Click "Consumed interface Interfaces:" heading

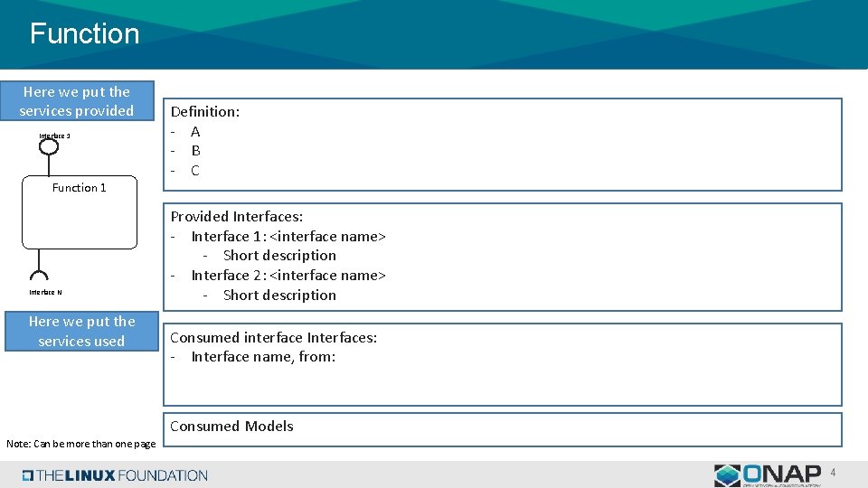click(x=273, y=337)
